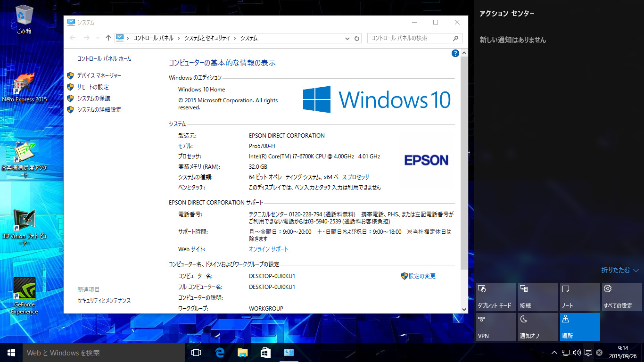This screenshot has height=362, width=644.
Task: Select the System breadcrumb segment
Action: [x=249, y=38]
